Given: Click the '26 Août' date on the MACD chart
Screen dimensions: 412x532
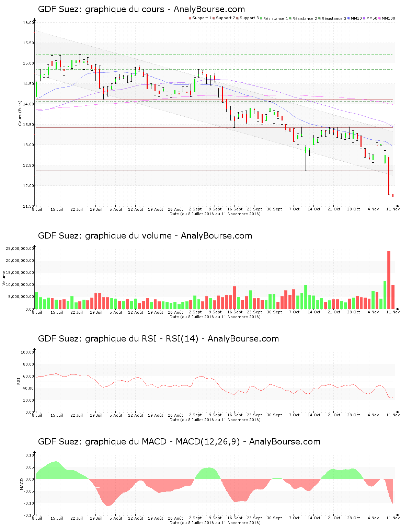Looking at the screenshot, I should (x=175, y=518).
